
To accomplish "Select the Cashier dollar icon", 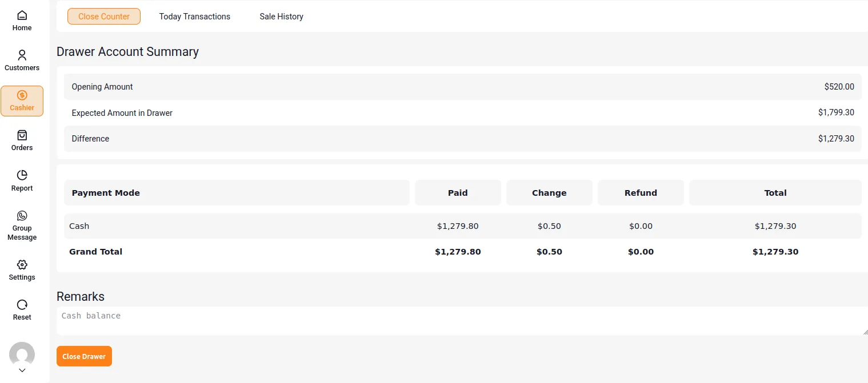I will pyautogui.click(x=22, y=95).
